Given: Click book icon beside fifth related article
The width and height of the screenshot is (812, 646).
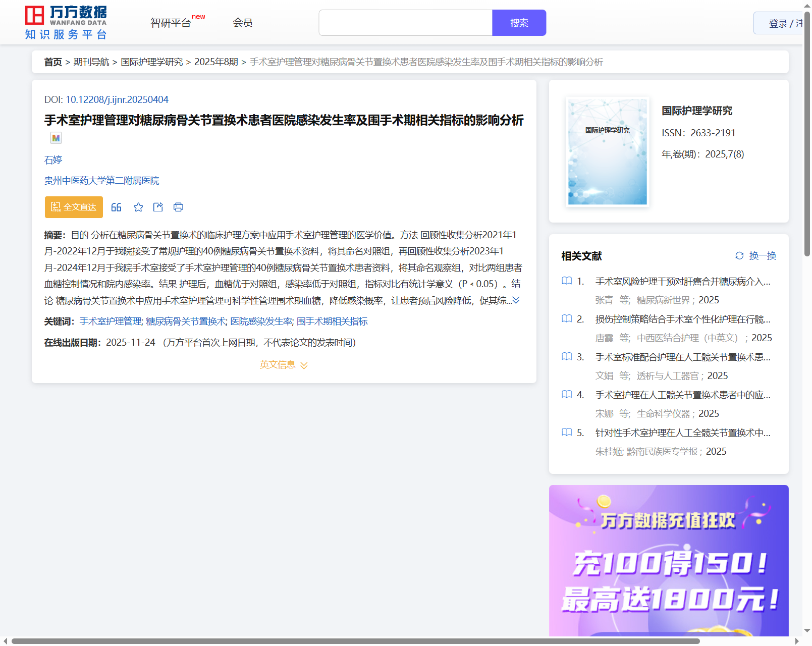Looking at the screenshot, I should pos(567,433).
